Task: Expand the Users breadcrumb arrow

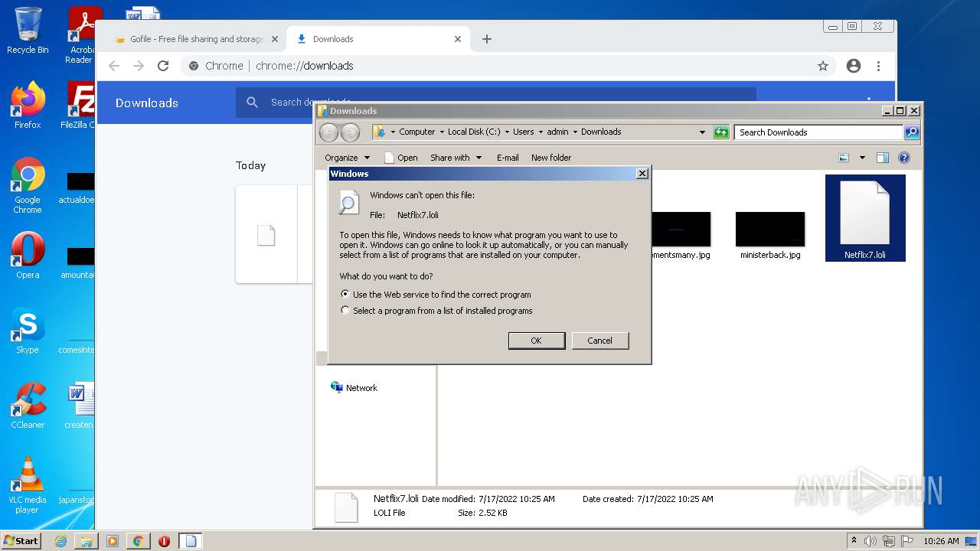Action: pos(541,132)
